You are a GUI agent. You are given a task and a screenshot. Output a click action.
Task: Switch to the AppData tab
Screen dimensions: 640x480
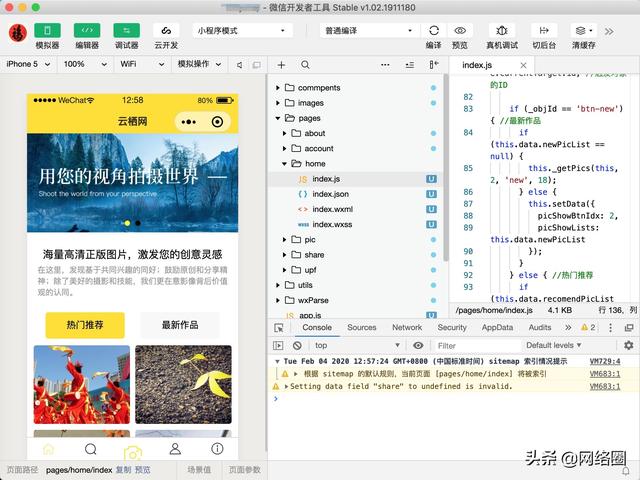[497, 327]
